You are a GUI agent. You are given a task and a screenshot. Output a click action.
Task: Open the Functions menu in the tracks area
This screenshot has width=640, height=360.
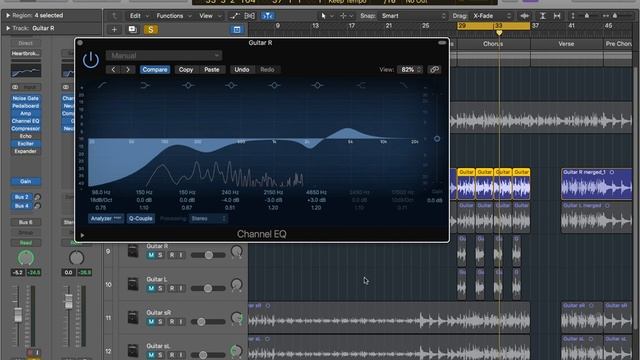tap(174, 16)
